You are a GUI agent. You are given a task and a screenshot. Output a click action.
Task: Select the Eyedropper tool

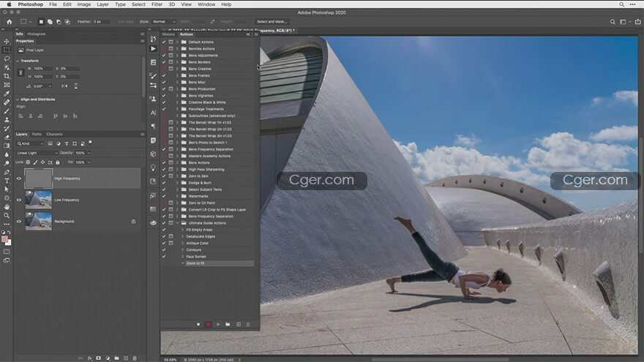(7, 94)
